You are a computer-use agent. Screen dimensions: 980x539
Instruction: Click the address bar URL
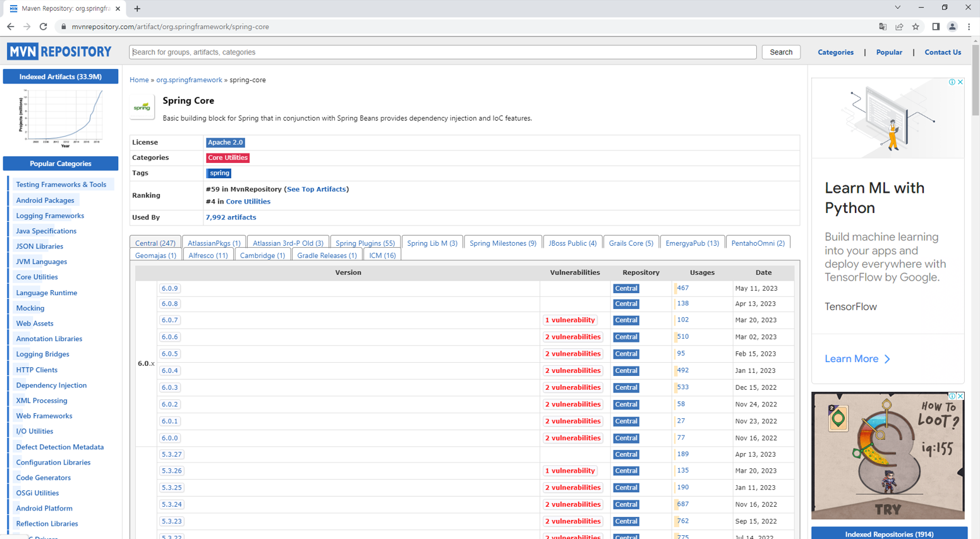pos(170,27)
